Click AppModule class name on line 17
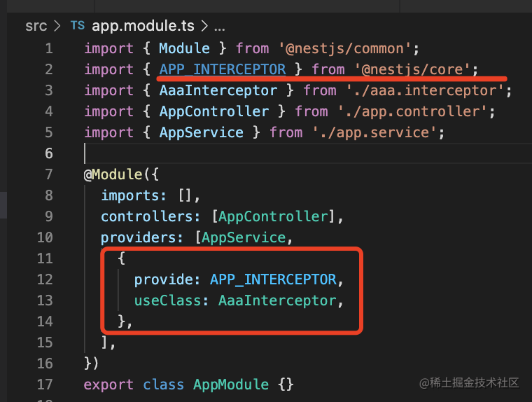 tap(231, 384)
